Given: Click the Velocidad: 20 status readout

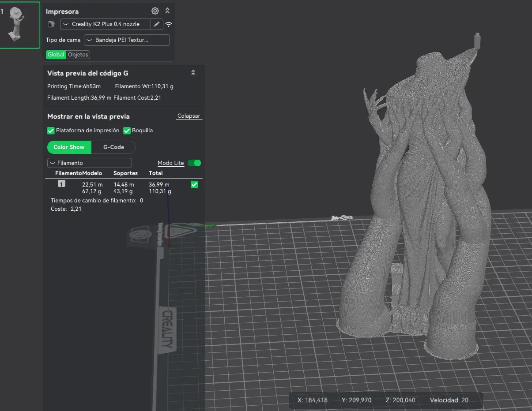Looking at the screenshot, I should pyautogui.click(x=449, y=400).
